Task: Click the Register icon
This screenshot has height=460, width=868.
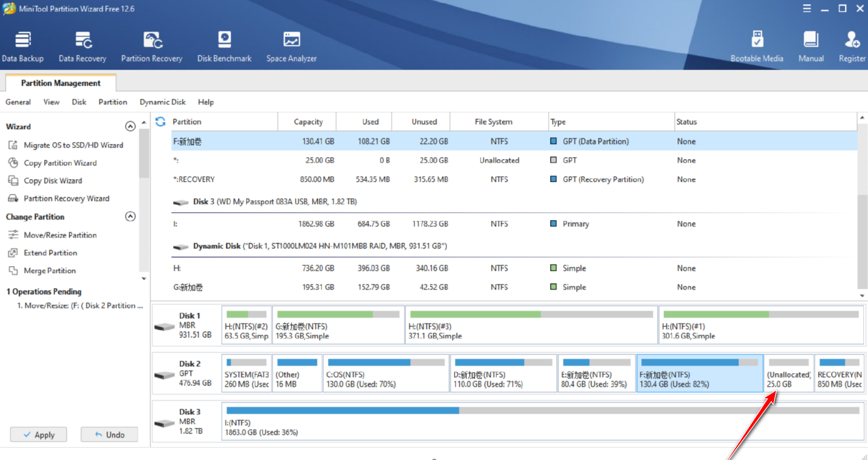Action: [852, 40]
